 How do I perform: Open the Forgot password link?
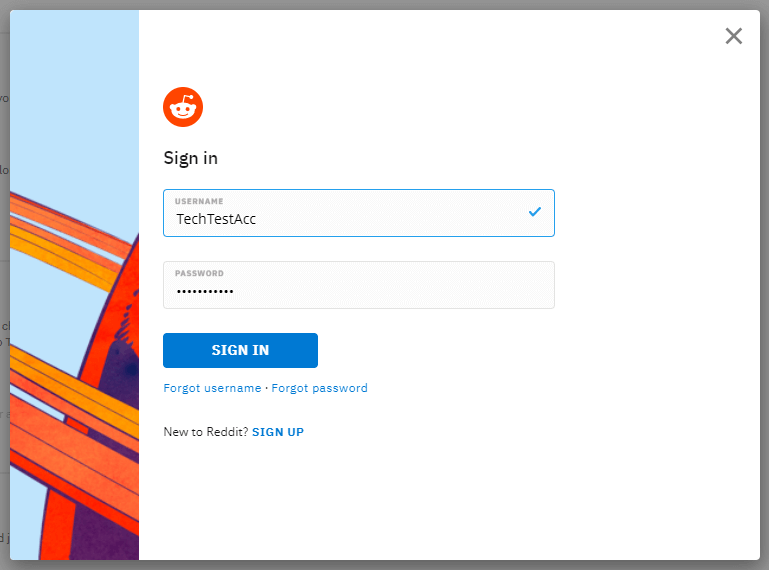coord(319,388)
